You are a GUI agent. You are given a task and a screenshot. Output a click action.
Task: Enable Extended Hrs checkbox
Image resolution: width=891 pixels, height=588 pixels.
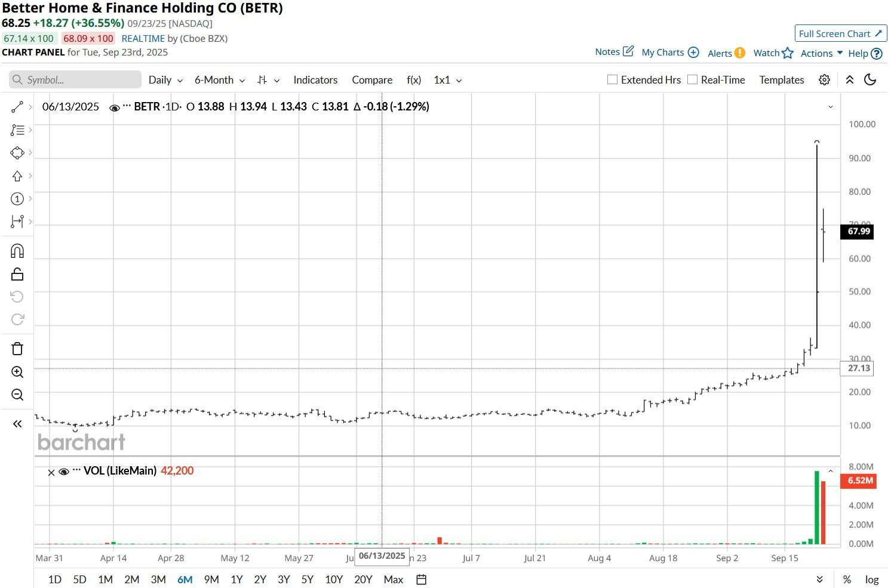[x=612, y=79]
